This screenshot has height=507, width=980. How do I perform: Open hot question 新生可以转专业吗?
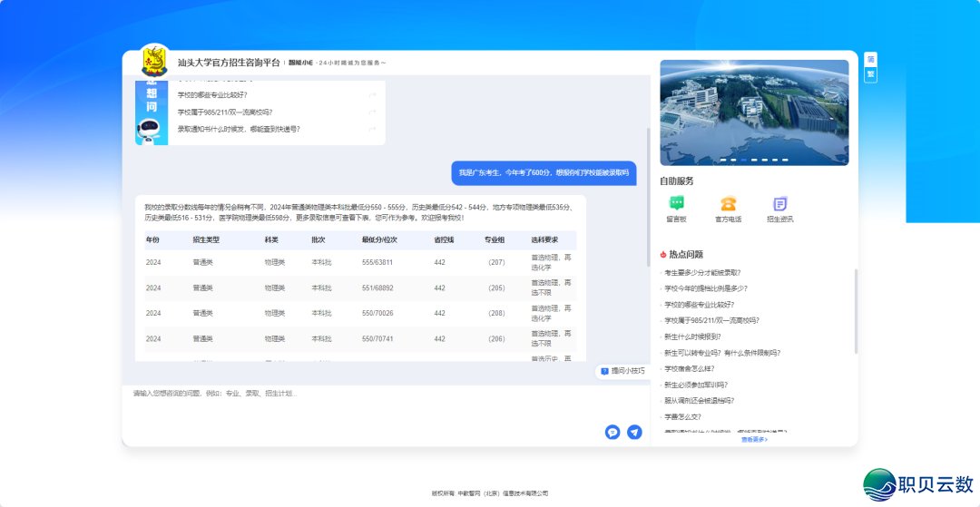tap(722, 353)
